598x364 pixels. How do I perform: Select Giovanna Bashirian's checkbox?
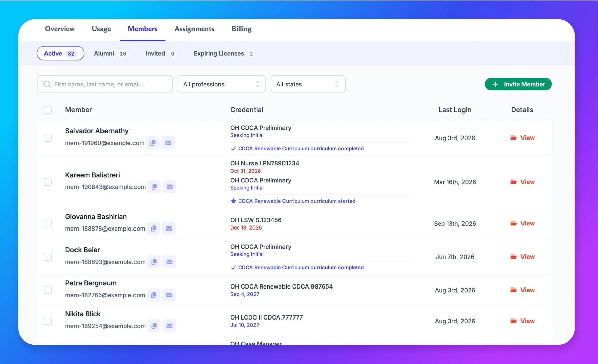coord(48,224)
